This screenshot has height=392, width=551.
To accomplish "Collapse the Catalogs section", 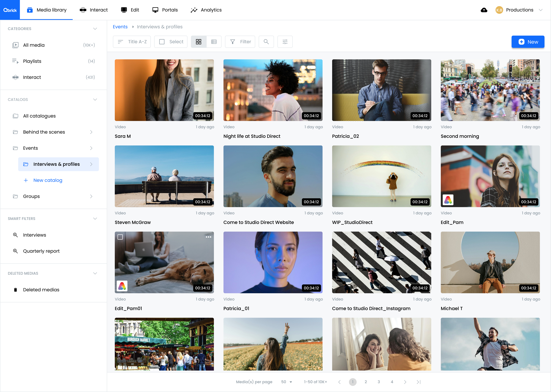I will coord(95,99).
